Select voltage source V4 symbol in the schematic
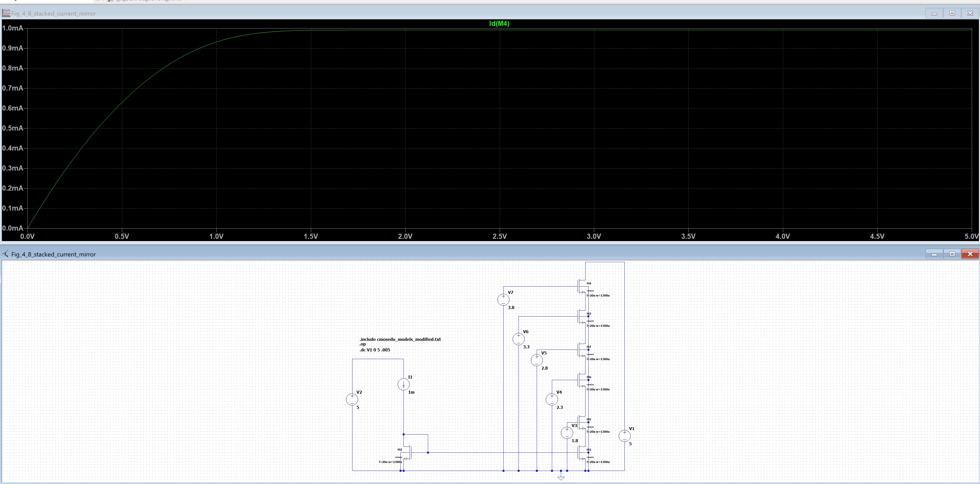 (x=552, y=399)
